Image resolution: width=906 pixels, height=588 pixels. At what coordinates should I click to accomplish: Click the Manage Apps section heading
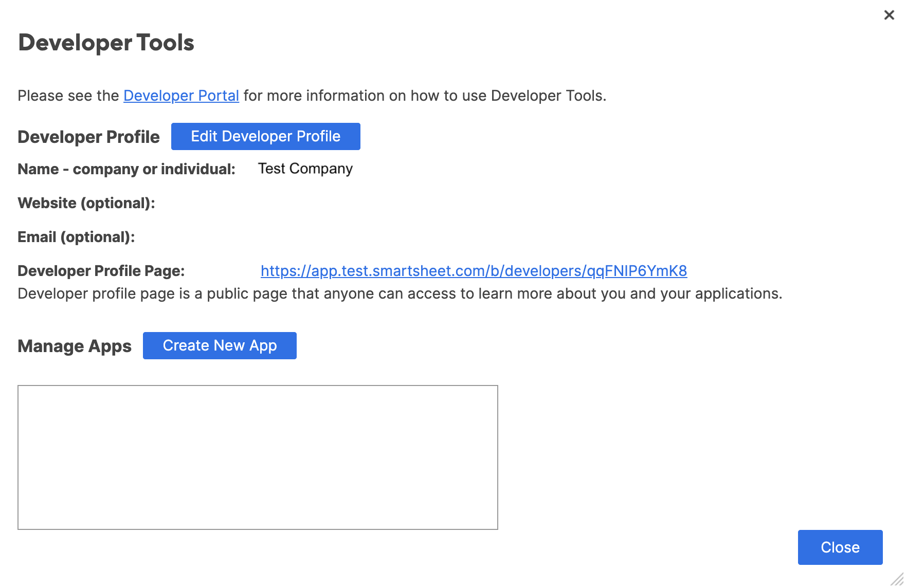pyautogui.click(x=75, y=346)
